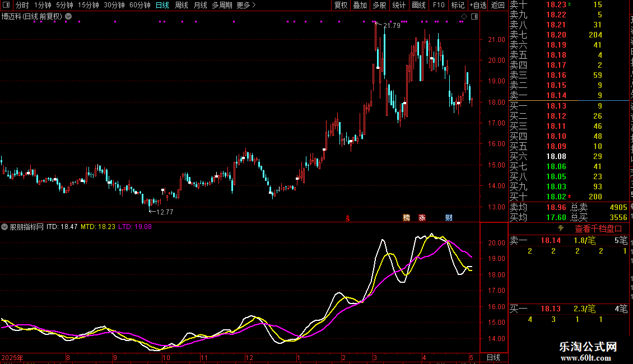Screen dimensions: 633x364
Task: Click the 叠加 overlay button
Action: click(360, 5)
